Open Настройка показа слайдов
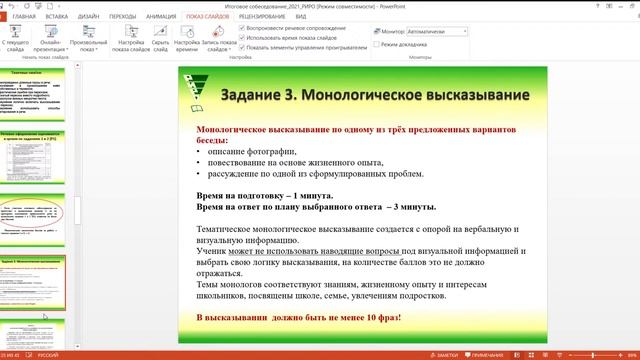Image resolution: width=640 pixels, height=360 pixels. [x=131, y=38]
